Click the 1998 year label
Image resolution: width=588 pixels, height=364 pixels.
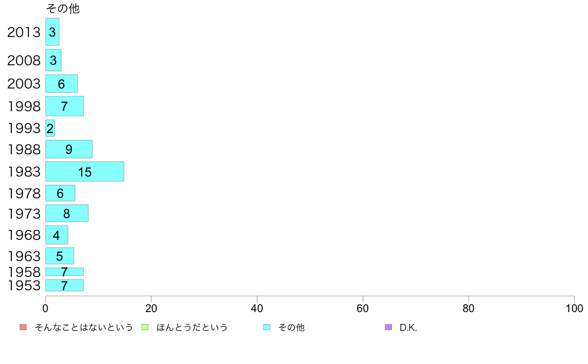tap(24, 106)
